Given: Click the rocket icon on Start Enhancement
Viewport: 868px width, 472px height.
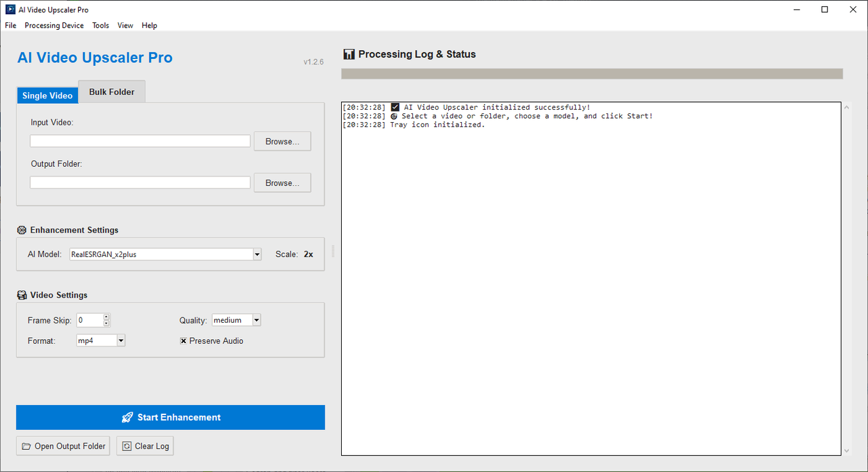Looking at the screenshot, I should pos(127,418).
